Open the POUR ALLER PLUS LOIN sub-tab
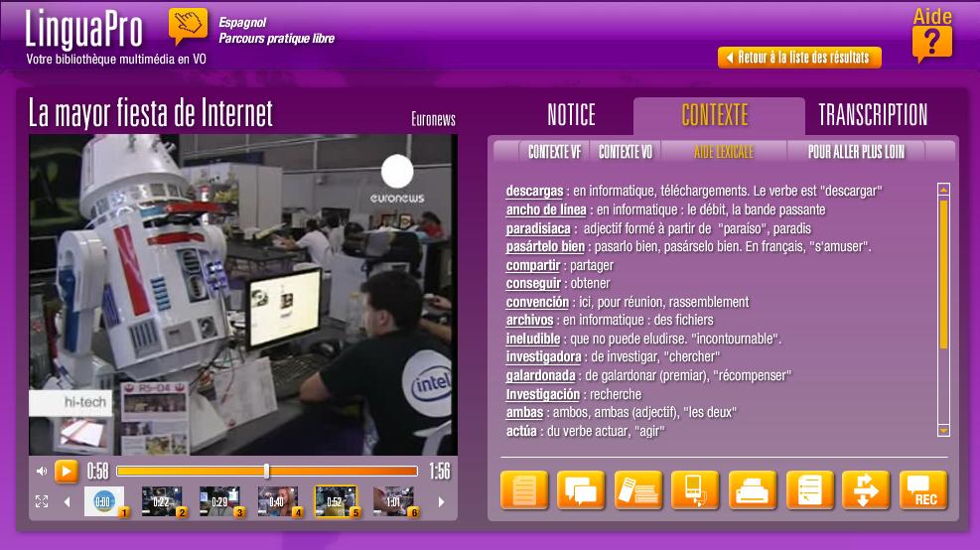This screenshot has height=550, width=980. 856,152
